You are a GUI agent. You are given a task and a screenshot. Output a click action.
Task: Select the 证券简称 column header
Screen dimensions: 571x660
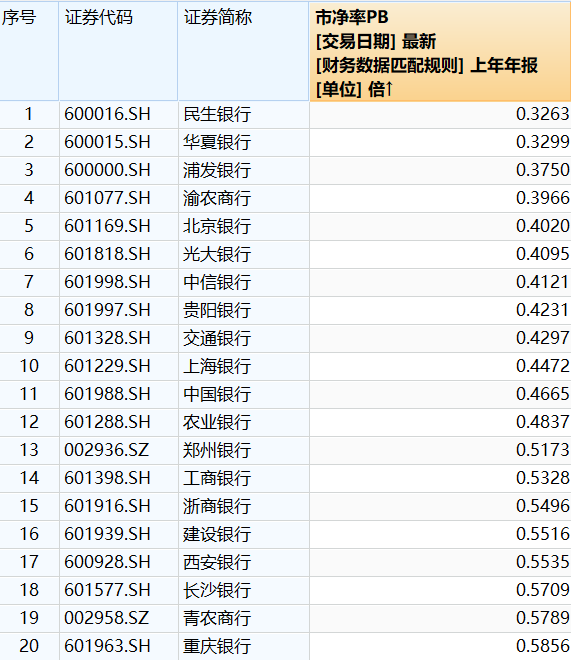(x=243, y=51)
